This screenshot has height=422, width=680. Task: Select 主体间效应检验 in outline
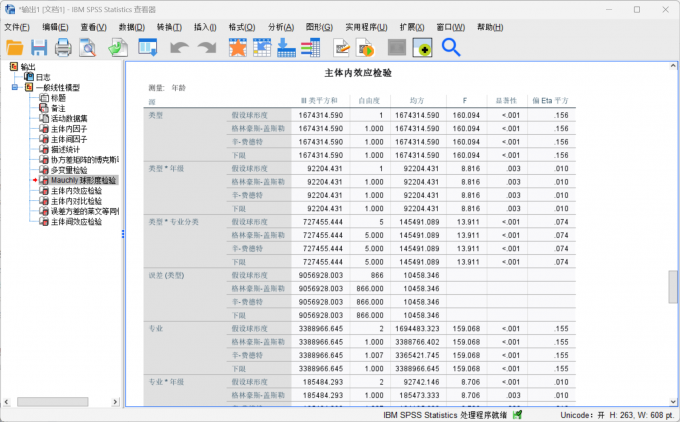pos(76,222)
